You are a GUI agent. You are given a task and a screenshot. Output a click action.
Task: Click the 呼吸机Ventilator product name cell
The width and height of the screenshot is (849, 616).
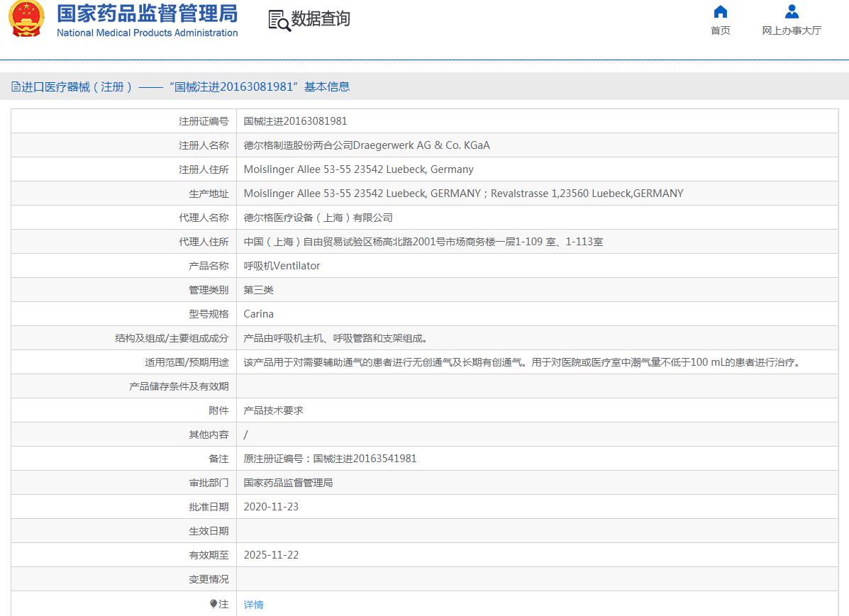click(x=282, y=266)
